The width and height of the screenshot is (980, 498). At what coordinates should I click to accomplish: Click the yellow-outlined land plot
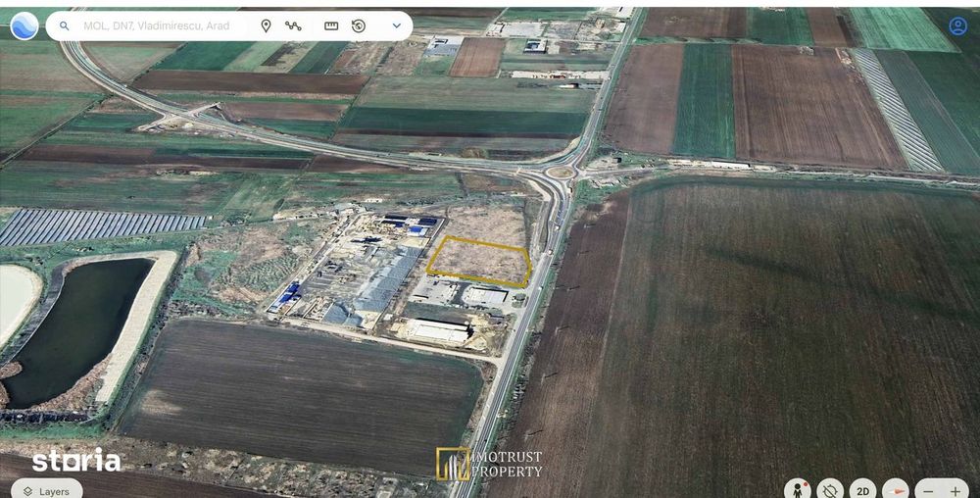(x=479, y=263)
